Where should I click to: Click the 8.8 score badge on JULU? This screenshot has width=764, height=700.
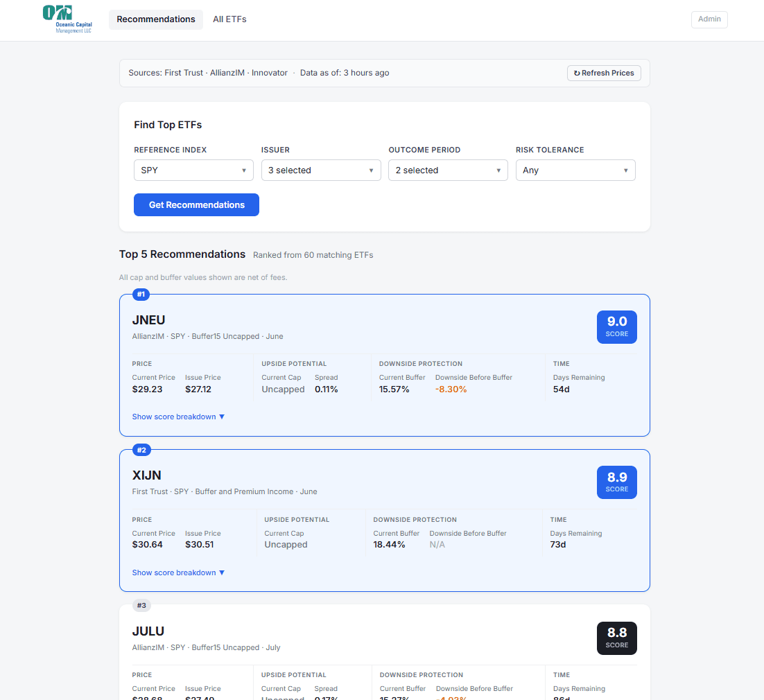[616, 638]
